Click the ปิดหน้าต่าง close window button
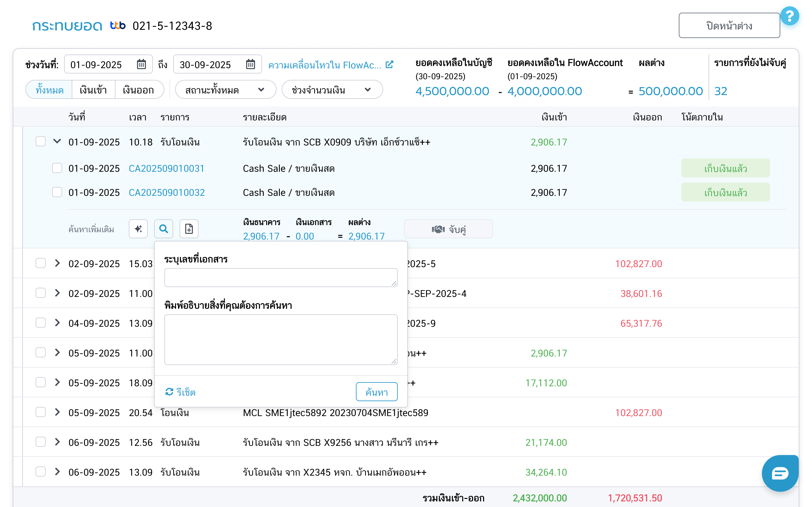 [x=729, y=26]
